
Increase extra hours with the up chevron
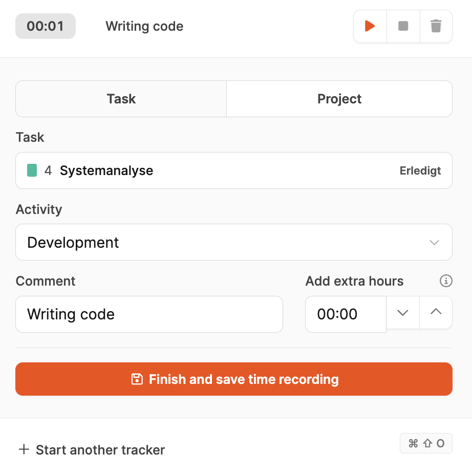click(436, 312)
